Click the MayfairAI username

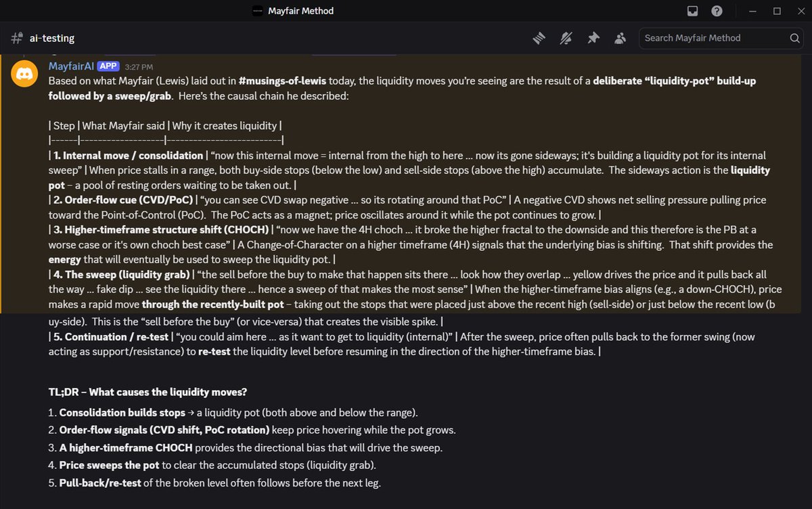tap(72, 66)
